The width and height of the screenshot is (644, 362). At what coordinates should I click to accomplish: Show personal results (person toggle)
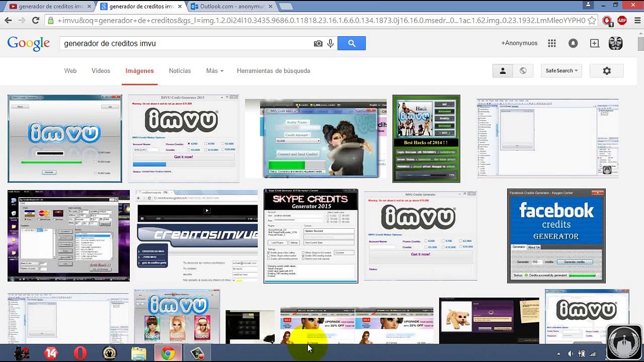pos(502,71)
